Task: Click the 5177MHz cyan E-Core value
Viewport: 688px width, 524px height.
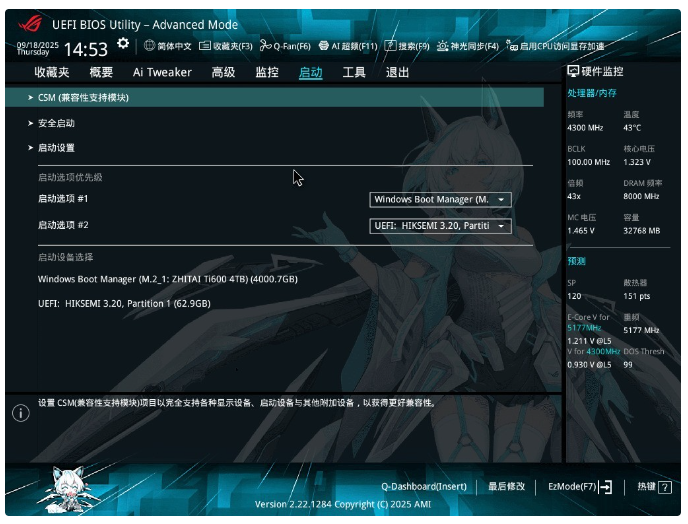Action: tap(584, 328)
